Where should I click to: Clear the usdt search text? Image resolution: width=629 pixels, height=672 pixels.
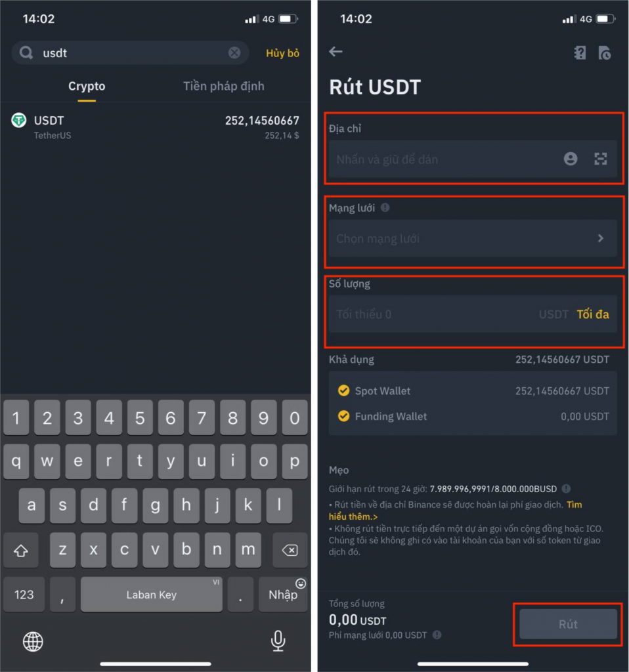tap(234, 52)
